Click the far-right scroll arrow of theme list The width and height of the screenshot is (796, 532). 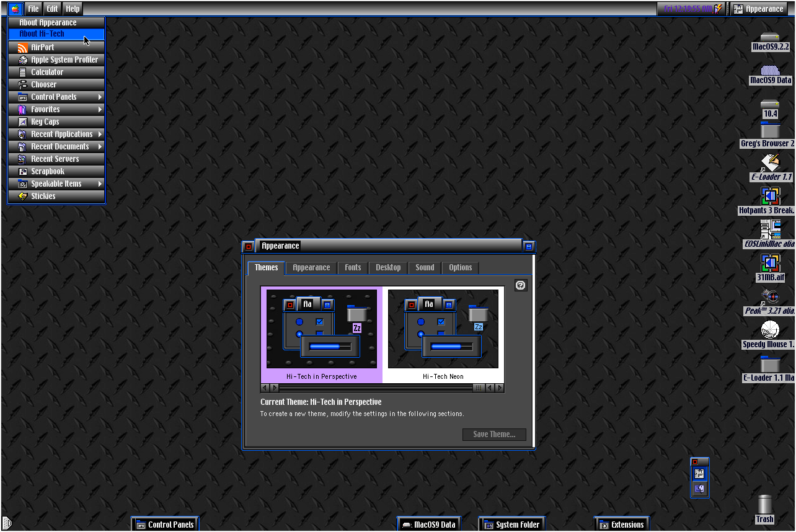tap(498, 388)
